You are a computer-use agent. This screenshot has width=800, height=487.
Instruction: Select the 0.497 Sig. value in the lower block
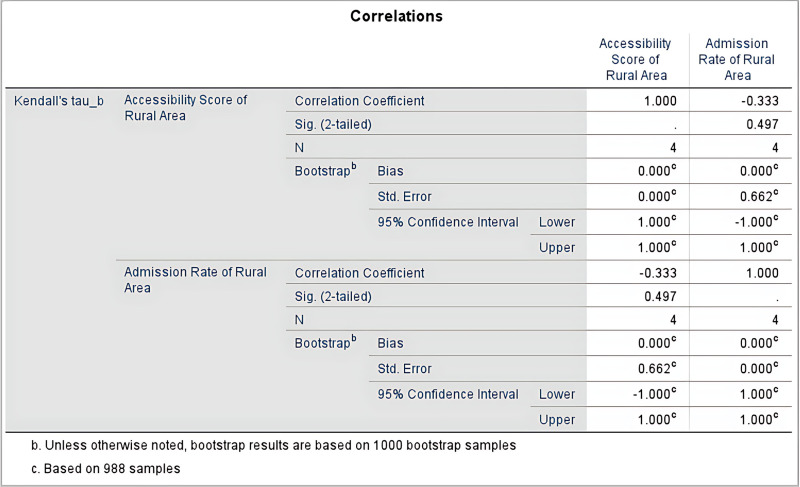(x=660, y=297)
